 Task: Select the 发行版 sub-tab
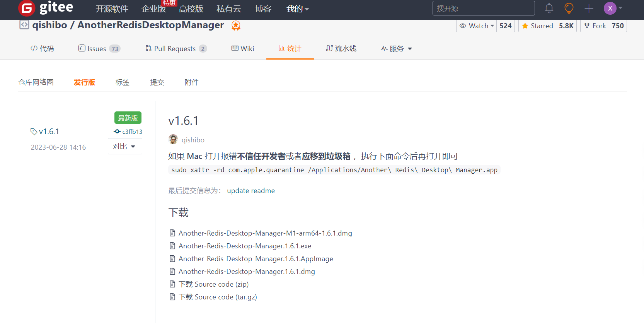click(84, 82)
